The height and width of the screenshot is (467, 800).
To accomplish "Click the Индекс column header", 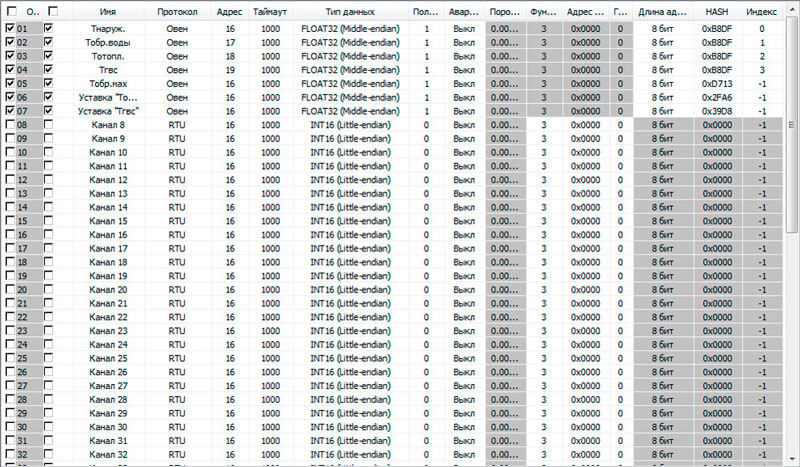I will [x=761, y=12].
